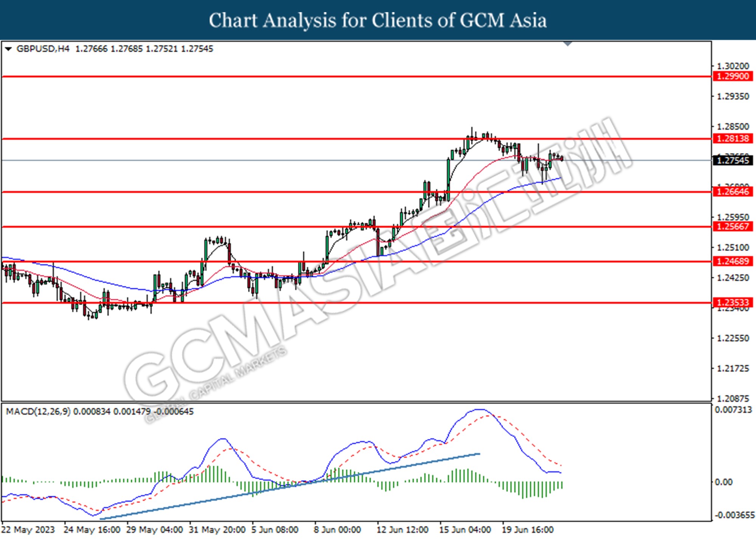
Task: Click the 1.21725 price axis value
Action: click(x=733, y=369)
